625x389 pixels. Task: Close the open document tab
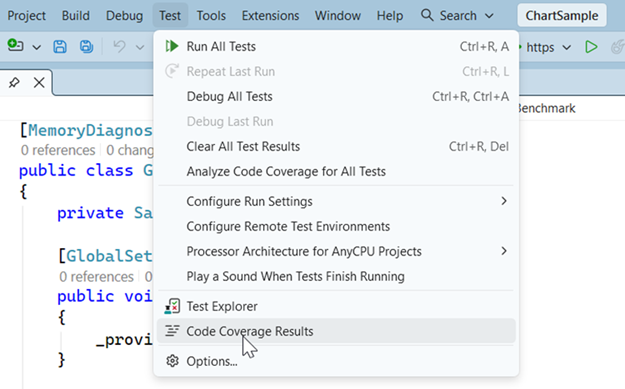[x=39, y=83]
